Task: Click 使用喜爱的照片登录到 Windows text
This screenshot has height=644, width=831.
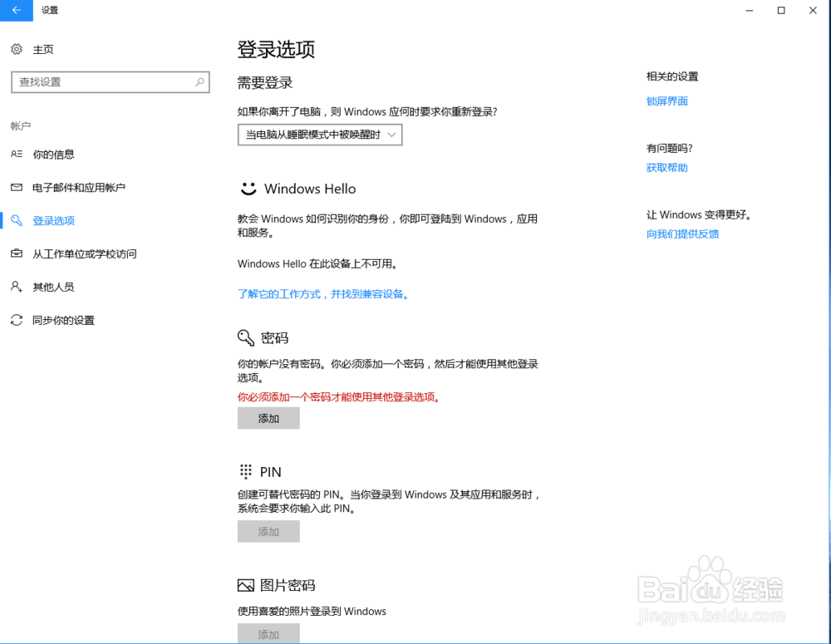Action: pos(312,611)
